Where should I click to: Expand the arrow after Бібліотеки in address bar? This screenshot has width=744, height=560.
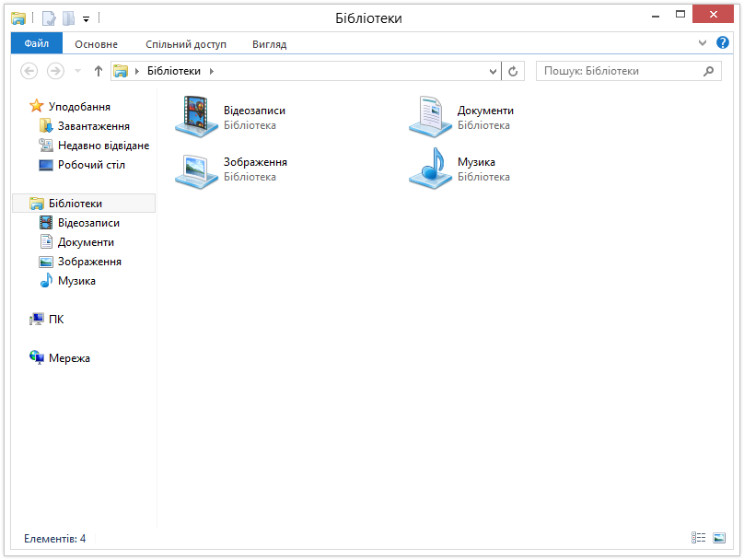(x=212, y=71)
